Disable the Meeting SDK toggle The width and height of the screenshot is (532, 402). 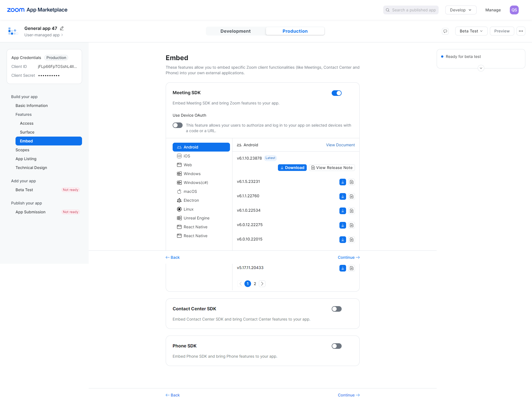coord(336,93)
